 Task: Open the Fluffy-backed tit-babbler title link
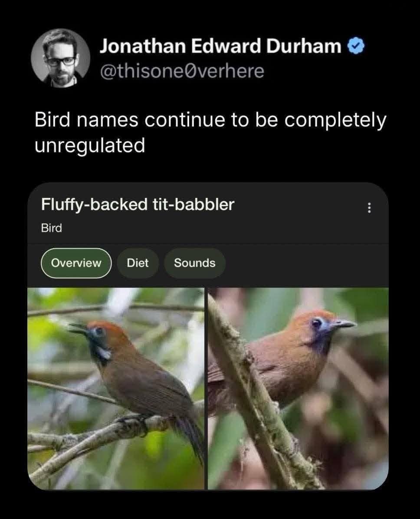(138, 206)
